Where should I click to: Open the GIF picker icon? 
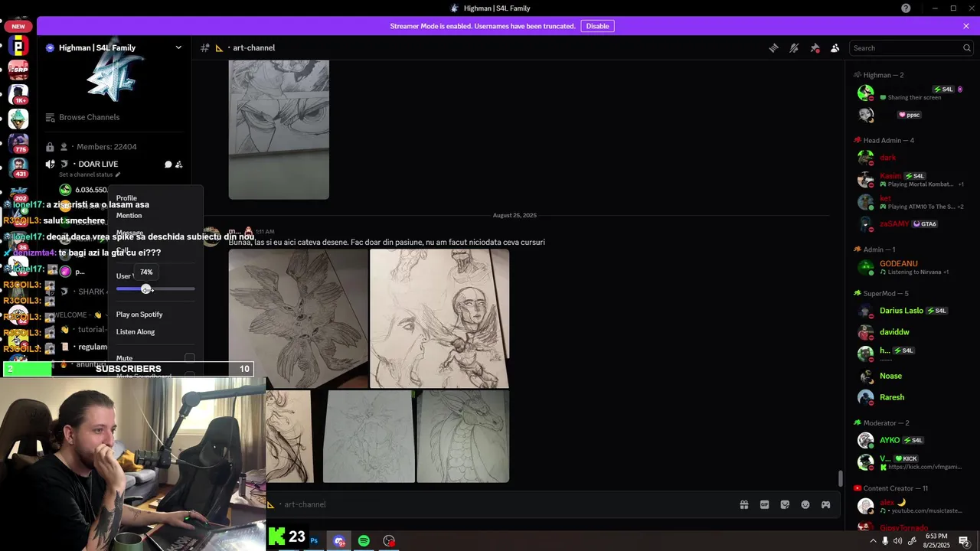[x=764, y=504]
